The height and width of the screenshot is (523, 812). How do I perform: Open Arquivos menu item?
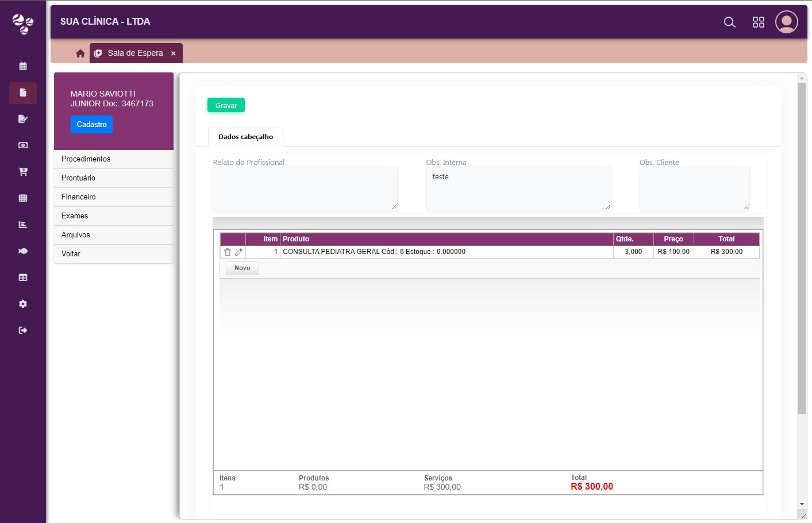click(114, 235)
